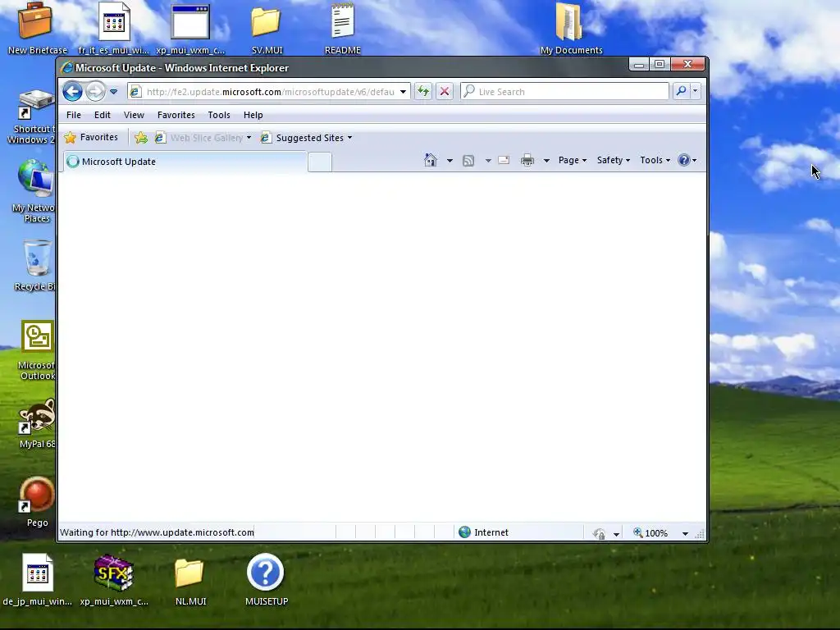Open the de_jp_mui_win... desktop file
The image size is (840, 630).
coord(37,579)
